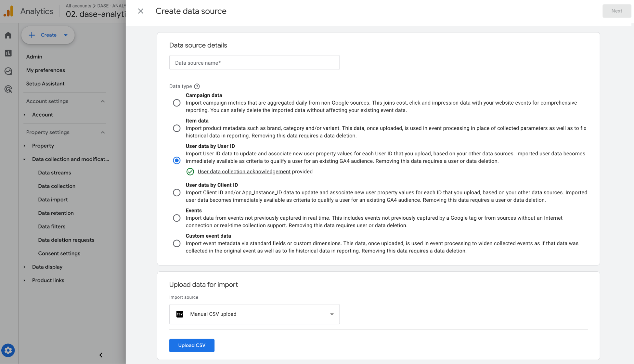Select Data retention in the sidebar
This screenshot has height=364, width=634.
(x=56, y=213)
